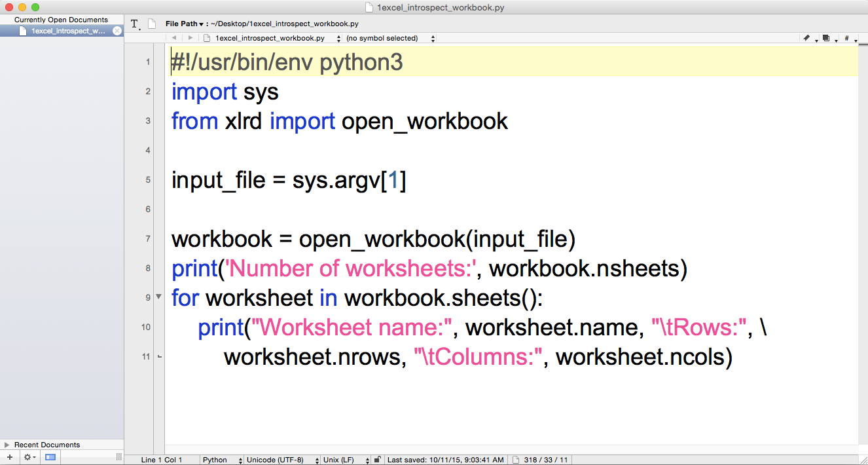Click the gear action menu in the sidebar footer
This screenshot has width=868, height=465.
pyautogui.click(x=27, y=456)
